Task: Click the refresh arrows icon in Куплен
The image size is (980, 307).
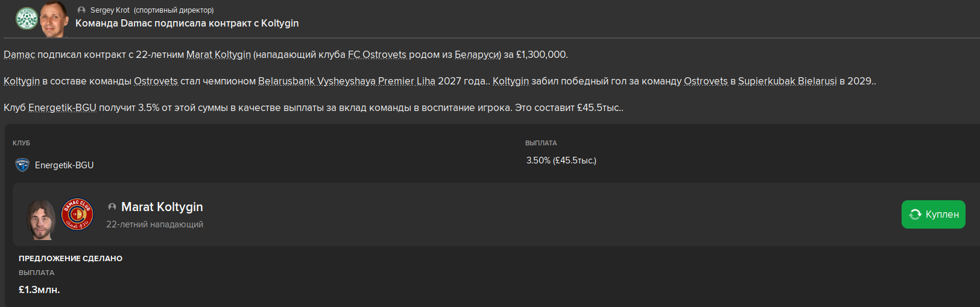Action: tap(915, 214)
